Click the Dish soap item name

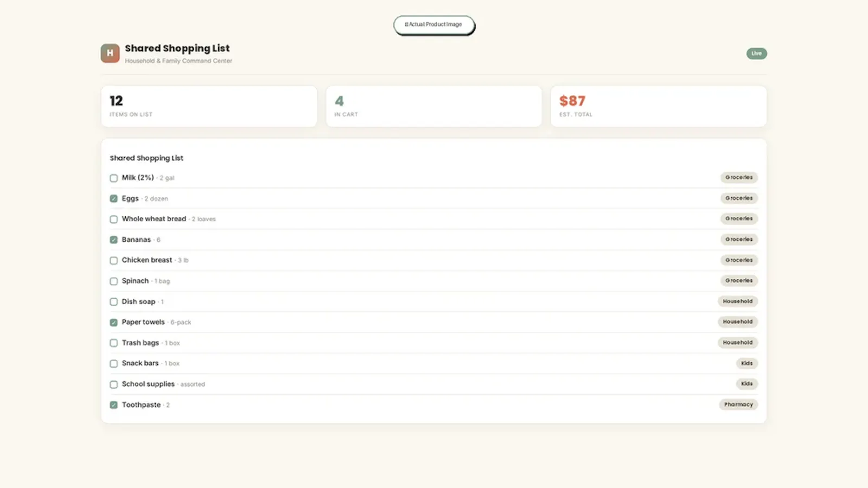coord(138,301)
